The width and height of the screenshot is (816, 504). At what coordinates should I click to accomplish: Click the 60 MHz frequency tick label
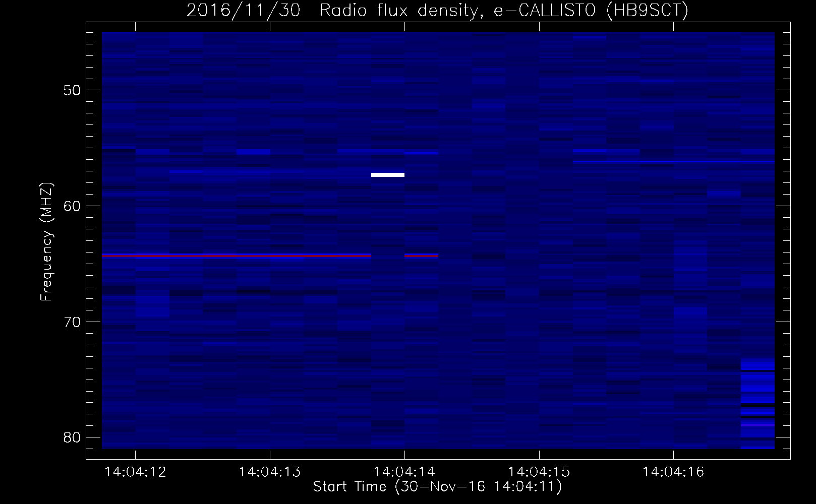point(72,206)
